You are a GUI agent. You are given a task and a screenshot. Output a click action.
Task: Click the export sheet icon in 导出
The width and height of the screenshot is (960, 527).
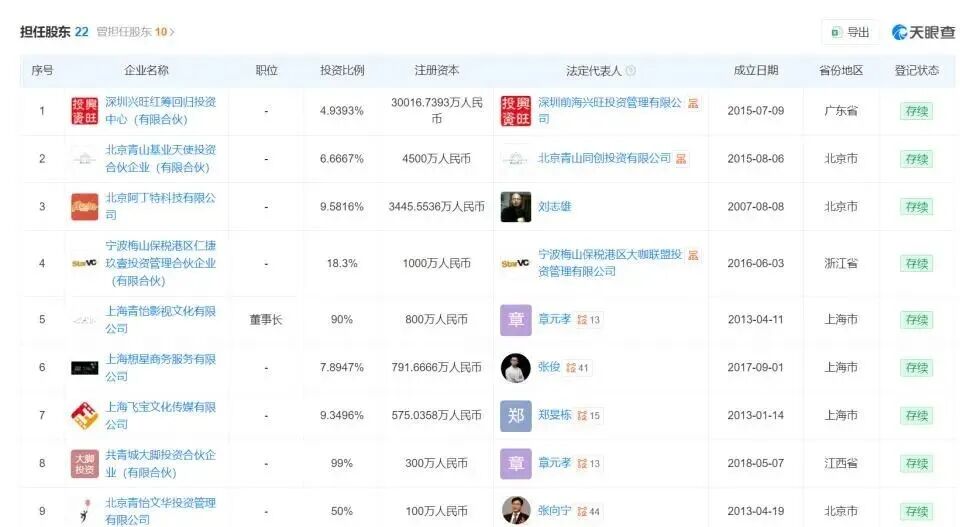pyautogui.click(x=836, y=32)
